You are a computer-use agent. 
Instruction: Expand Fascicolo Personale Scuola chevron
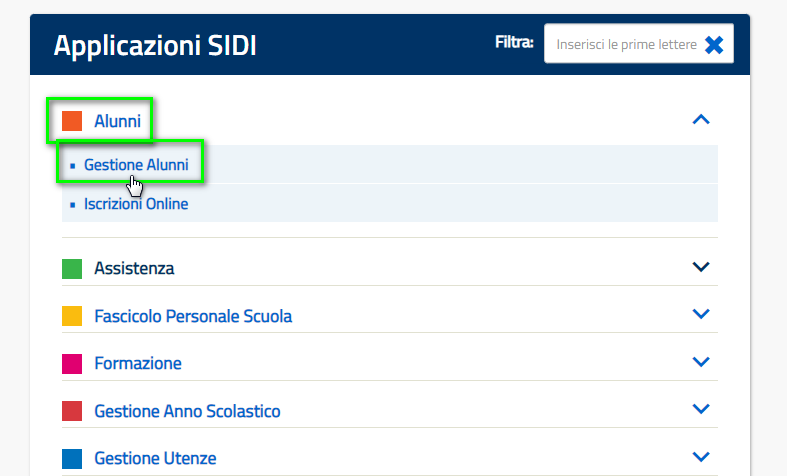(x=701, y=314)
